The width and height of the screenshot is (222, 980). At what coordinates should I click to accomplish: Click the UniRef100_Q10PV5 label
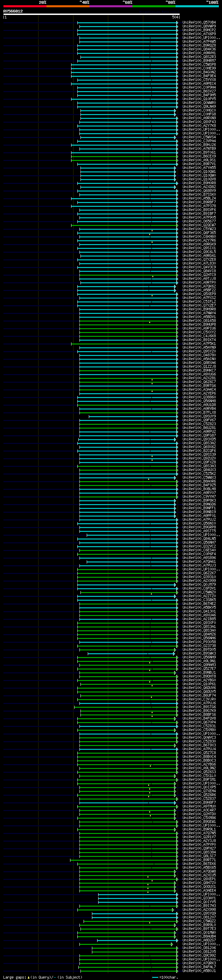point(199,99)
